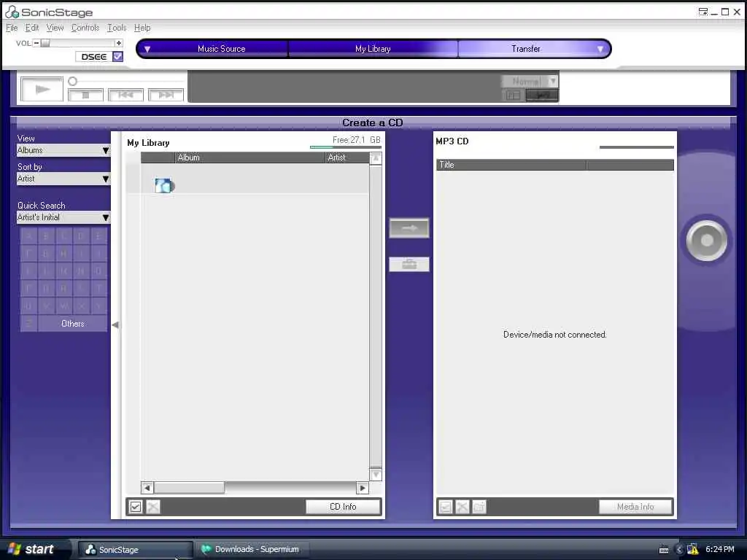Click the SonicStage logo icon in title bar

coord(12,12)
